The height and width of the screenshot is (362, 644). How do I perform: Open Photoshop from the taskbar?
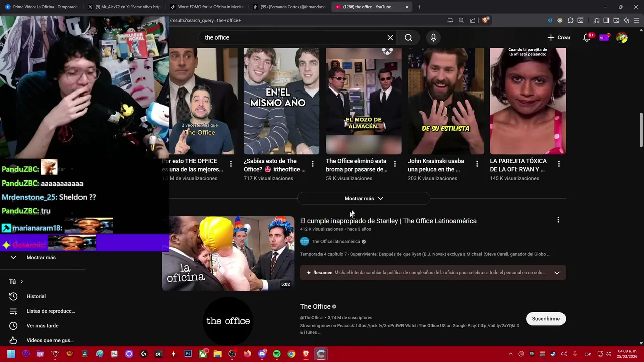coord(188,354)
